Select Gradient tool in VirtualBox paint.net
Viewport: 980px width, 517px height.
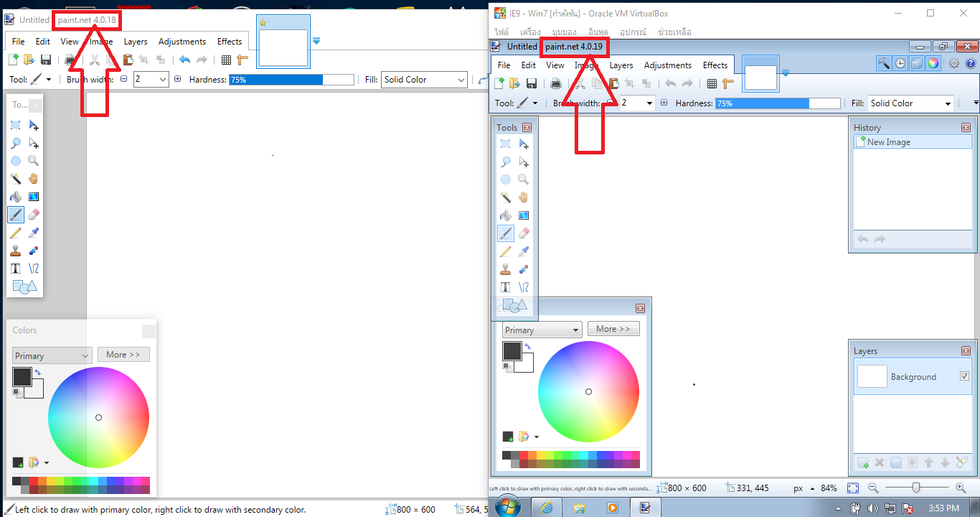coord(524,215)
